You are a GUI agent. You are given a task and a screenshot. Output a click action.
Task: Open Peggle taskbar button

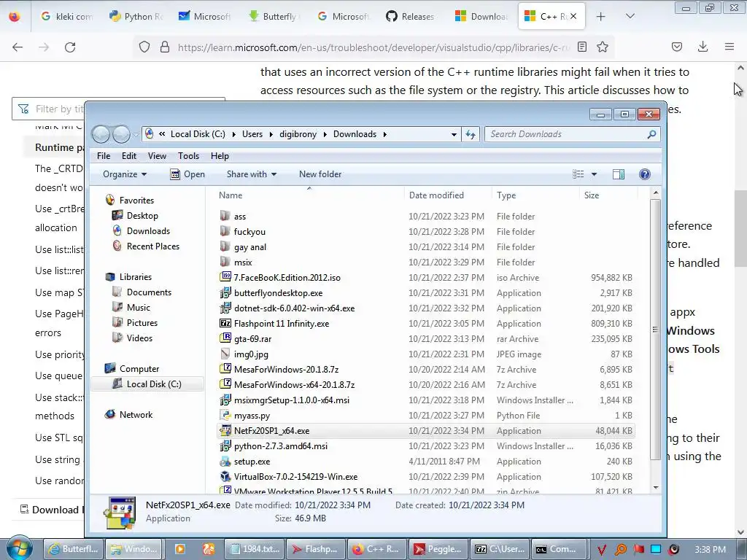pyautogui.click(x=438, y=549)
